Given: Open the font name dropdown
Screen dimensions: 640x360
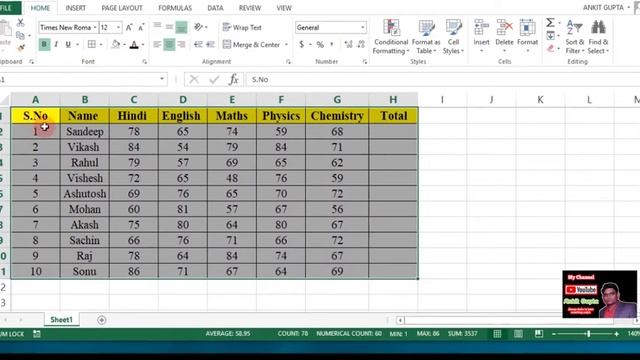Looking at the screenshot, I should (x=95, y=27).
